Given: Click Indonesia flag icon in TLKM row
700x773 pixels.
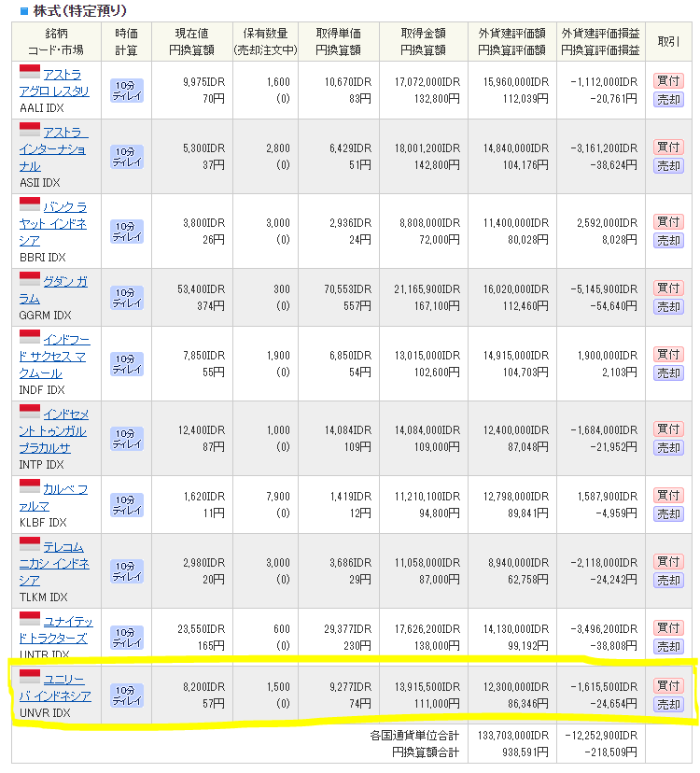Looking at the screenshot, I should pos(30,544).
